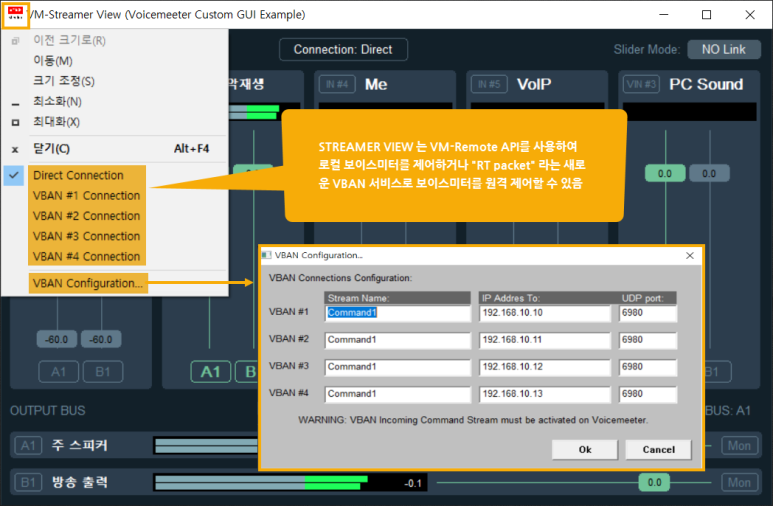Viewport: 773px width, 506px height.
Task: Select VBAN #1 Connection menu item
Action: pyautogui.click(x=87, y=196)
